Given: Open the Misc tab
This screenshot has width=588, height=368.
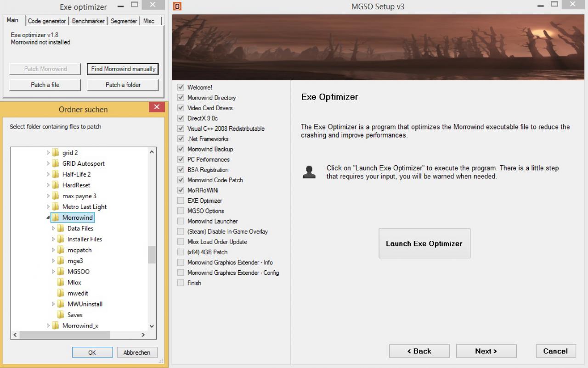Looking at the screenshot, I should tap(149, 21).
